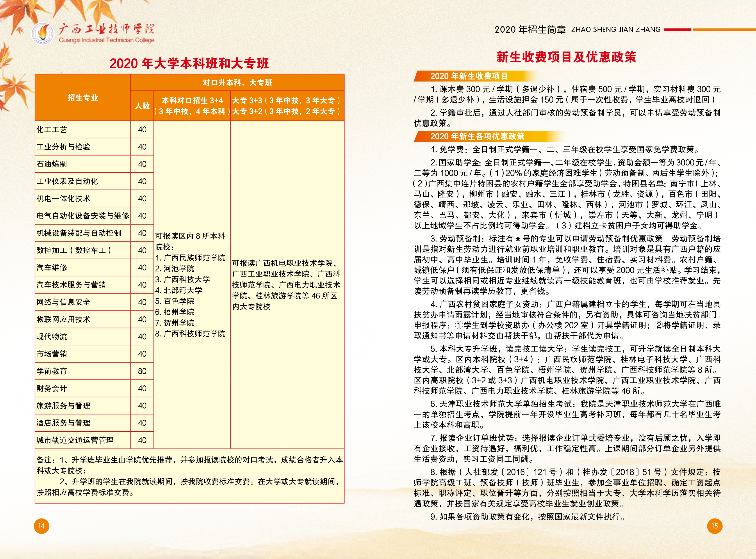The width and height of the screenshot is (756, 559).
Task: Click the pinyin ZHAO SHENG JIAN ZHANG
Action: (x=616, y=30)
